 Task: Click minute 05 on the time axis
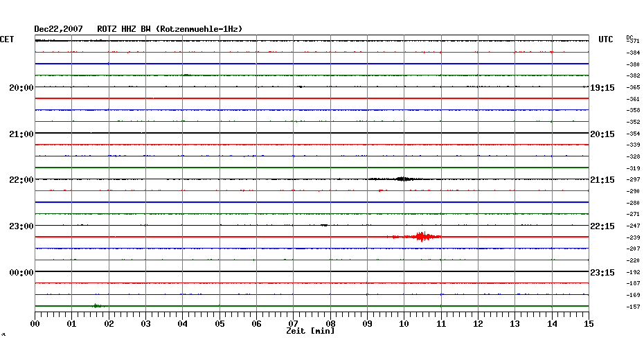point(220,323)
